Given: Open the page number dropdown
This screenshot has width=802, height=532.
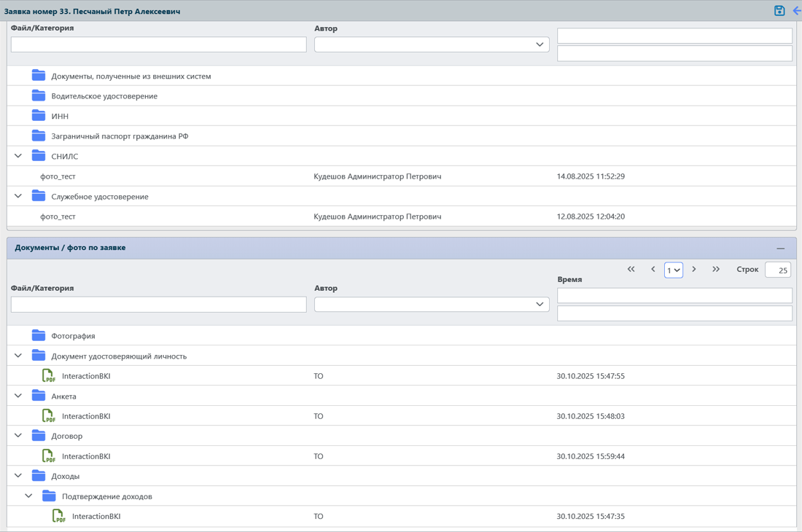Looking at the screenshot, I should (673, 270).
